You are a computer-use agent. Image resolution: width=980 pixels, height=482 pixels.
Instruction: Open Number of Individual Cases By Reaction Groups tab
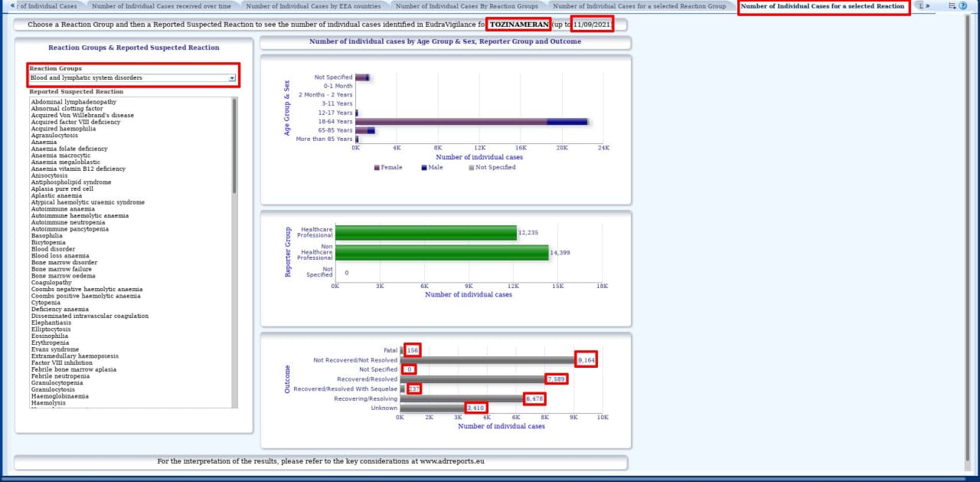(466, 6)
